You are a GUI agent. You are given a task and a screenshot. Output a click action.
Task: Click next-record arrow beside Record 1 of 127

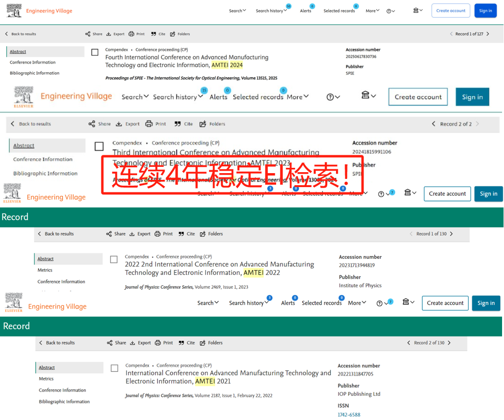click(488, 34)
